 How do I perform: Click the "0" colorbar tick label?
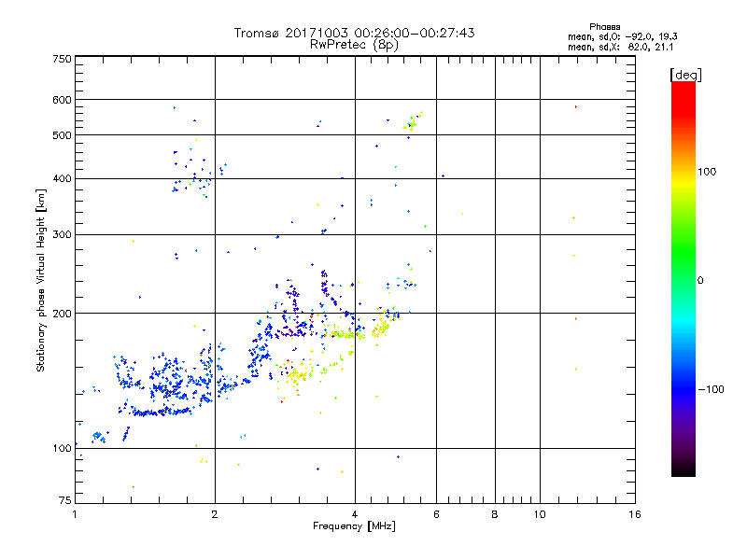[700, 281]
